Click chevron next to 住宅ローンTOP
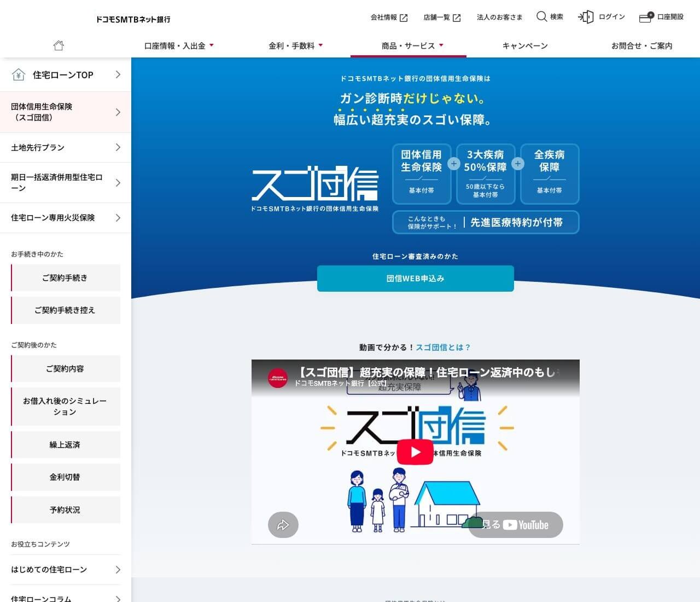Viewport: 700px width, 602px height. point(118,74)
